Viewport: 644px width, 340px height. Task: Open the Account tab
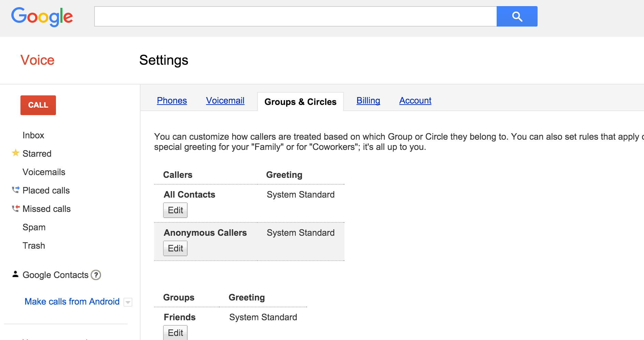(x=415, y=101)
